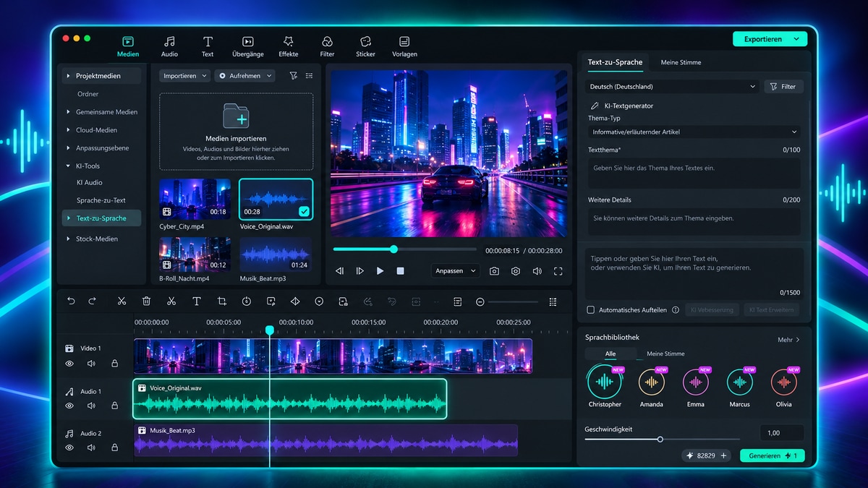Viewport: 868px width, 488px height.
Task: Select the Alle tab in Sprachbibliothek
Action: [x=610, y=354]
